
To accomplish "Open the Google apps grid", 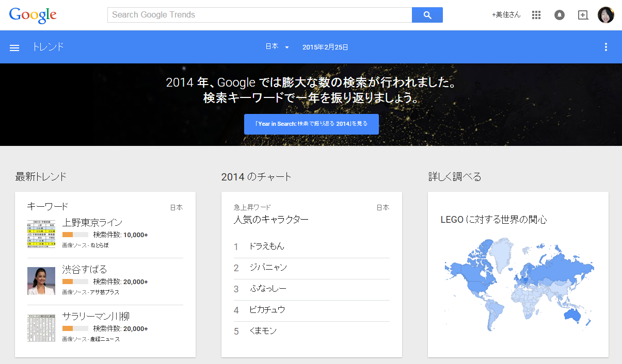I will 536,15.
